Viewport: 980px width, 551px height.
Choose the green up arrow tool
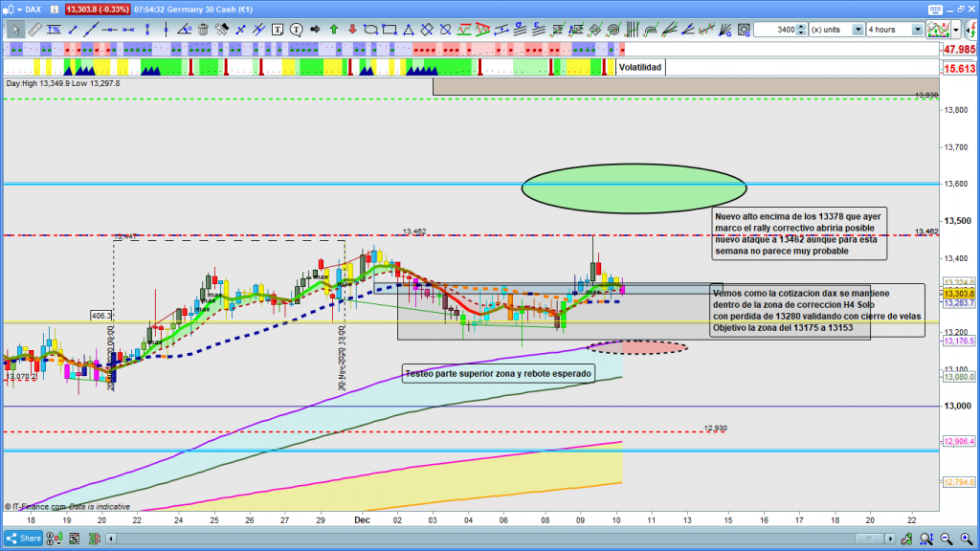pos(334,30)
